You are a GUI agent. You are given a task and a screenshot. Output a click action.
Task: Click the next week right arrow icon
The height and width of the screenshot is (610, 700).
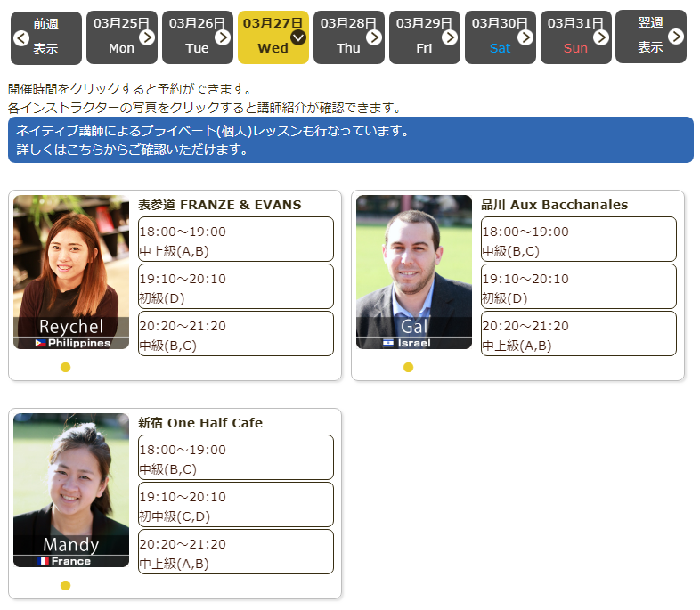coord(676,37)
